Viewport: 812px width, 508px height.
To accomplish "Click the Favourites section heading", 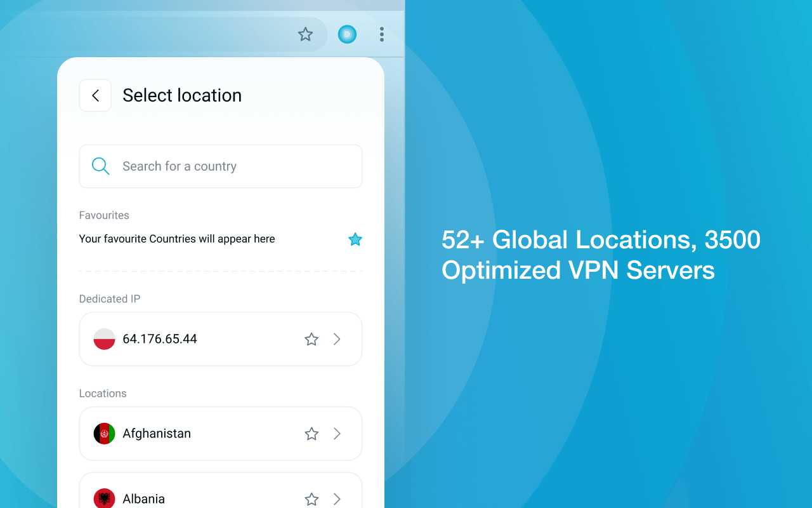I will coord(104,215).
